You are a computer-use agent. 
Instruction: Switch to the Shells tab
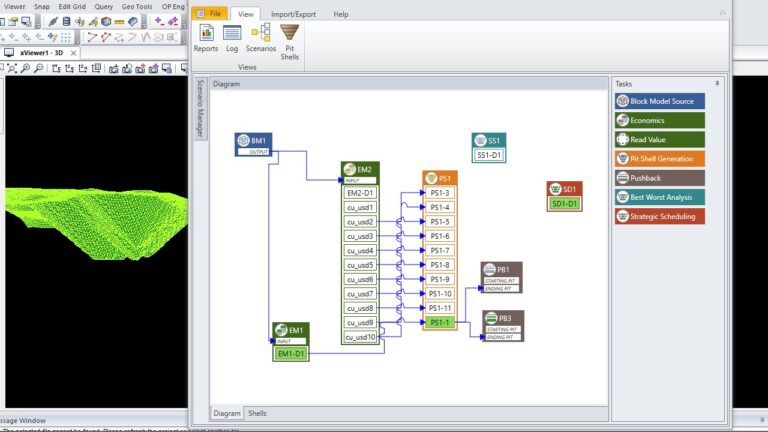coord(257,413)
